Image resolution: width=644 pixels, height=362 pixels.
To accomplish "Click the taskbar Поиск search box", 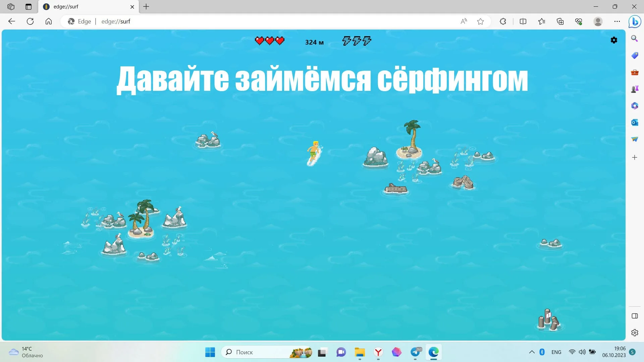I will tap(267, 352).
